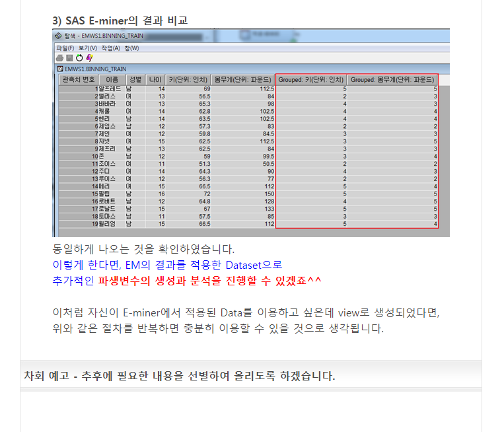Screen dimensions: 504x432
Task: Click the height value 64.8
Action: [204, 201]
